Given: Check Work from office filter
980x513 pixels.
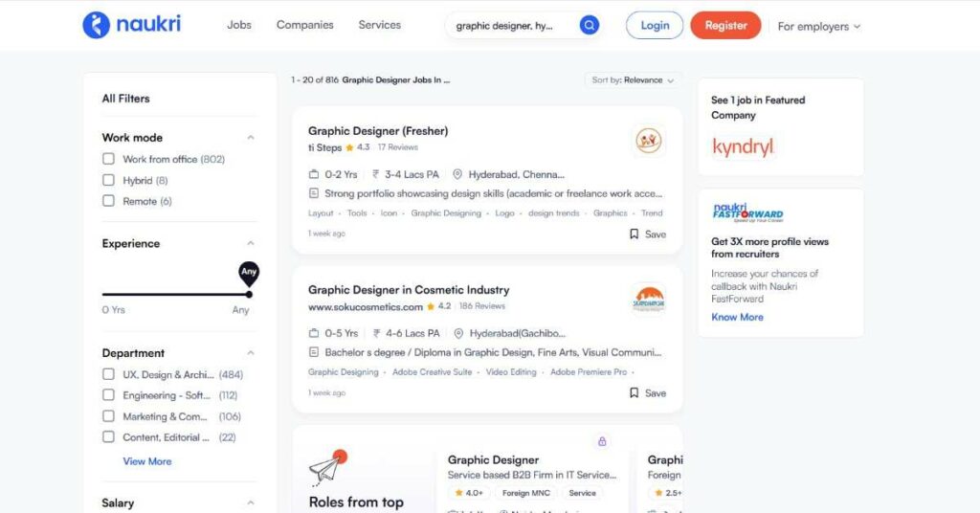Looking at the screenshot, I should click(109, 159).
